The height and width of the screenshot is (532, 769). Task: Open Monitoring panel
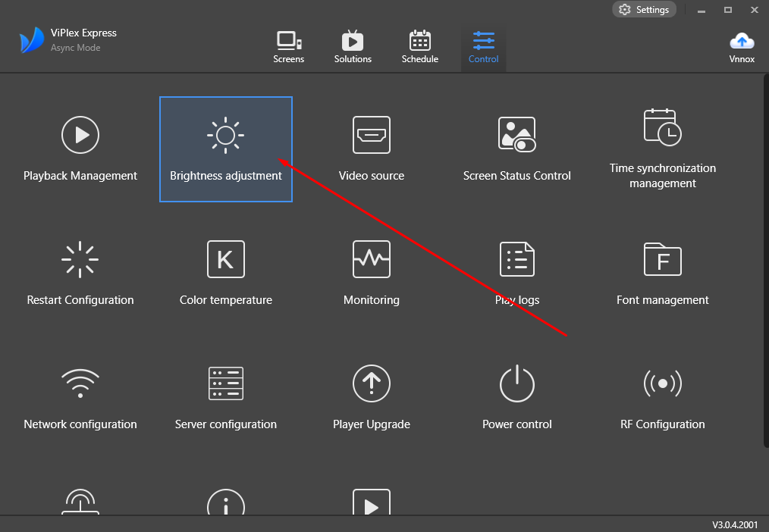point(372,274)
